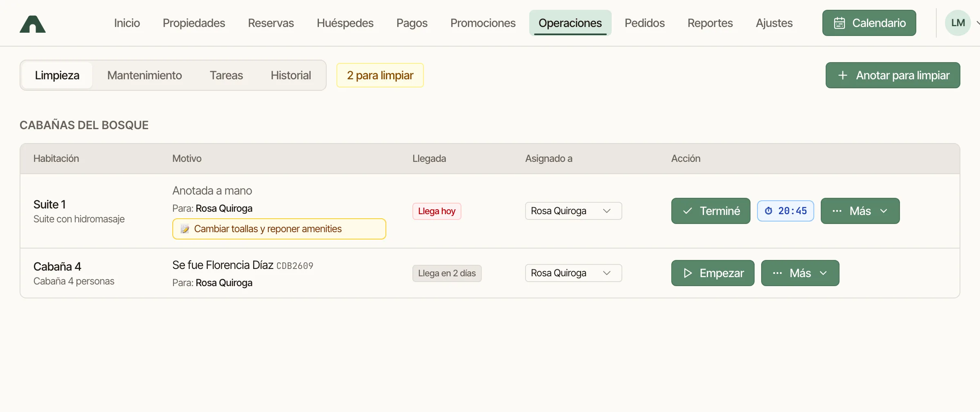Image resolution: width=980 pixels, height=412 pixels.
Task: Click the clock icon beside 20:45
Action: pyautogui.click(x=768, y=211)
